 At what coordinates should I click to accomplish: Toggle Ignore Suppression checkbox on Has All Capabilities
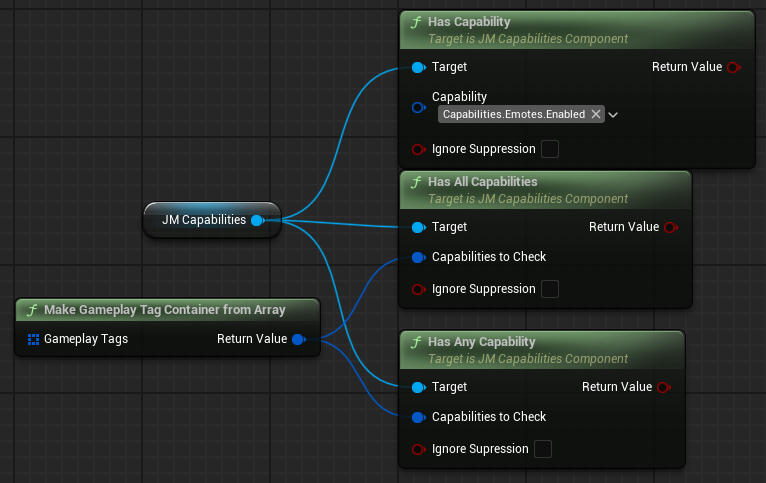pos(549,289)
